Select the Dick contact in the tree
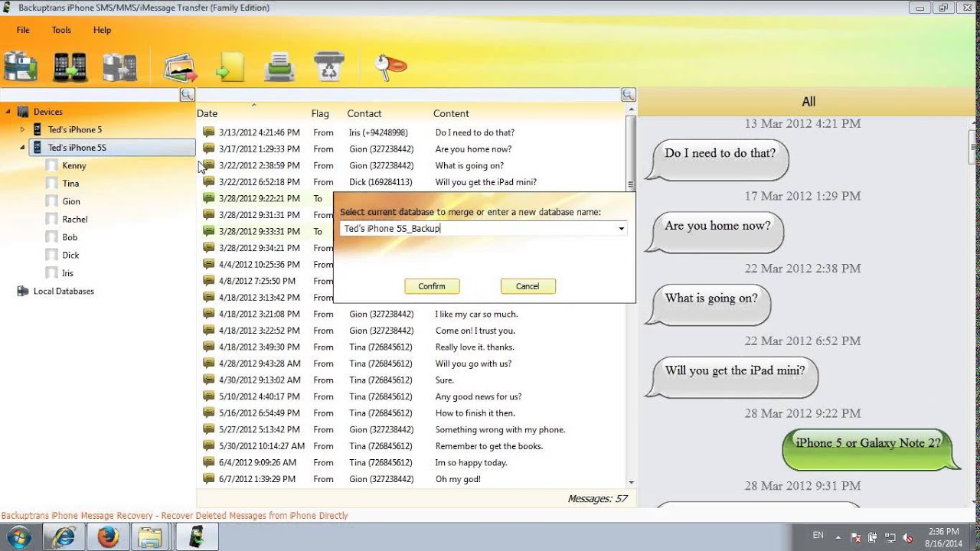The height and width of the screenshot is (551, 980). [x=70, y=255]
